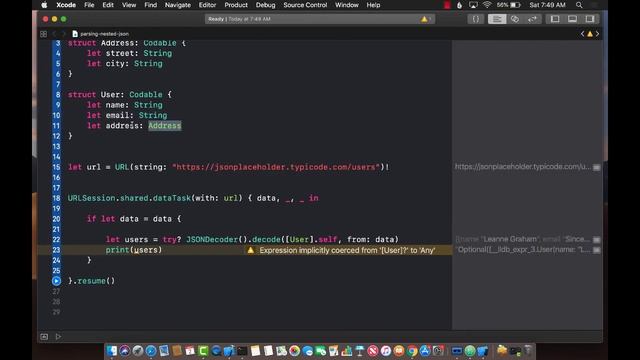The height and width of the screenshot is (360, 640).
Task: Run playground up to line 26
Action: [56, 281]
